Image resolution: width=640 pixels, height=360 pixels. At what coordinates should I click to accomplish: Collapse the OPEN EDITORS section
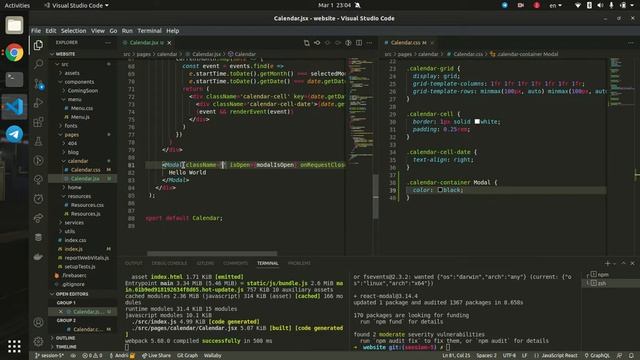pos(83,294)
